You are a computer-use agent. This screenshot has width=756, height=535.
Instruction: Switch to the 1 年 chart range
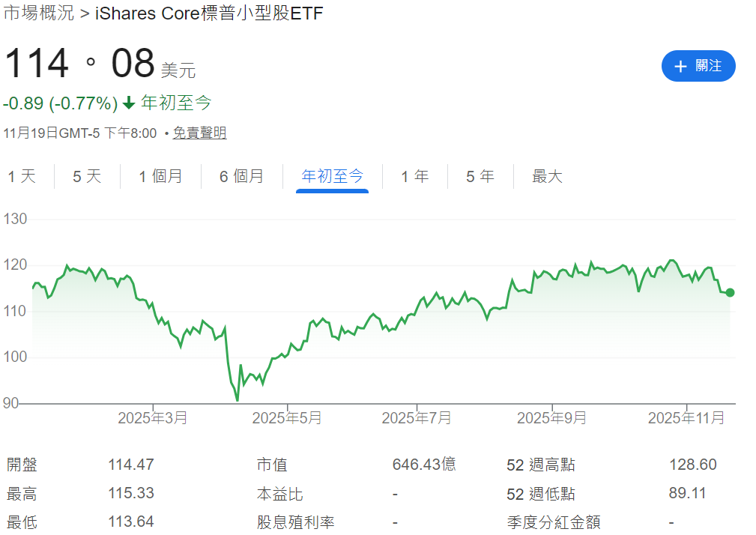click(414, 176)
